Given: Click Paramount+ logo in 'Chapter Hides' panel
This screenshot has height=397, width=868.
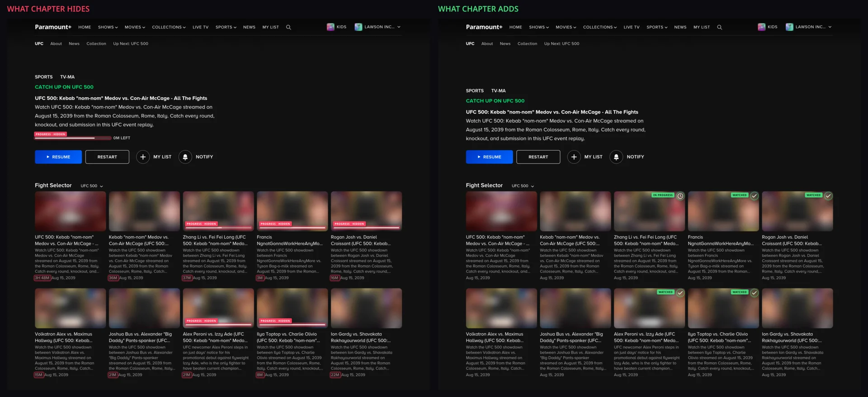Looking at the screenshot, I should (x=53, y=27).
